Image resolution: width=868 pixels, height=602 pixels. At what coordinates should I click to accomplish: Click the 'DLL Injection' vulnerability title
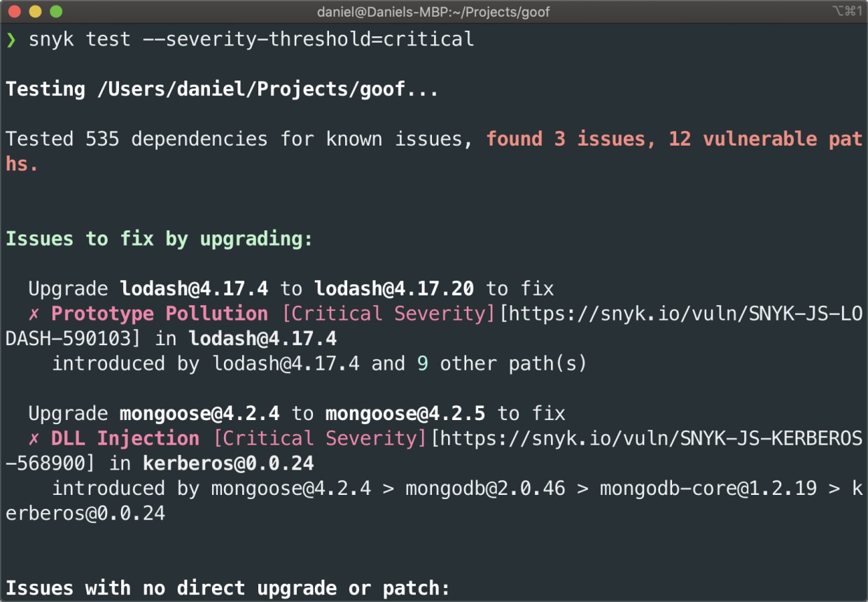pyautogui.click(x=125, y=439)
